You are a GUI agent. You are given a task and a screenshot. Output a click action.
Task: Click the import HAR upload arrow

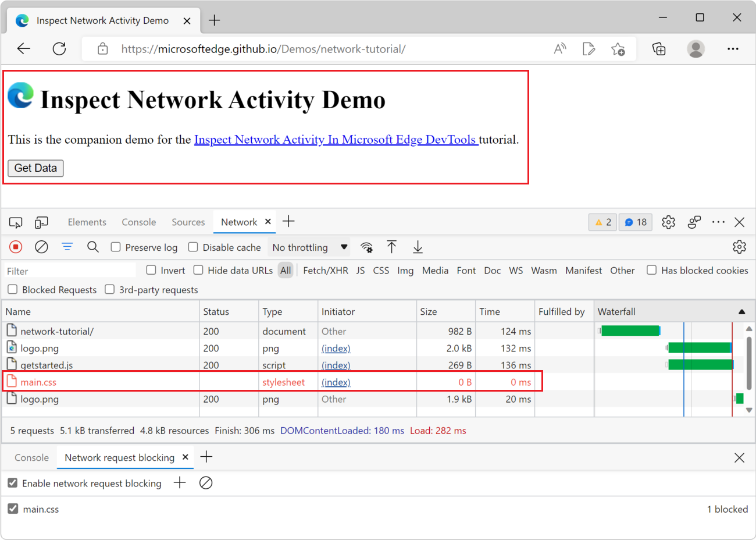point(392,247)
